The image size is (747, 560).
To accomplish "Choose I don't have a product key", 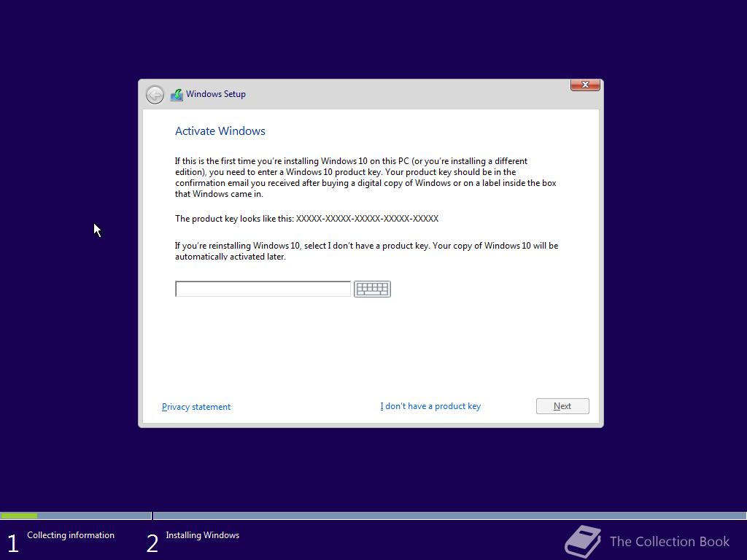I will click(x=430, y=406).
